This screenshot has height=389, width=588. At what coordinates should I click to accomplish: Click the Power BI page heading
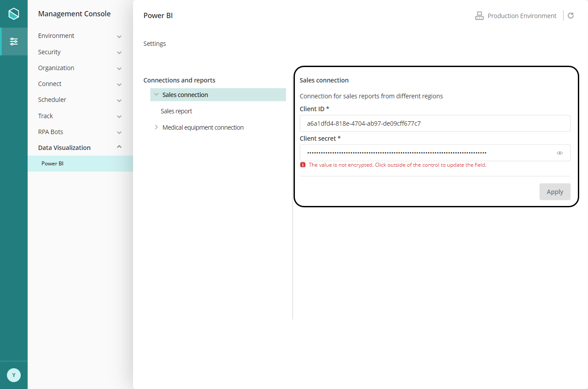[x=158, y=15]
